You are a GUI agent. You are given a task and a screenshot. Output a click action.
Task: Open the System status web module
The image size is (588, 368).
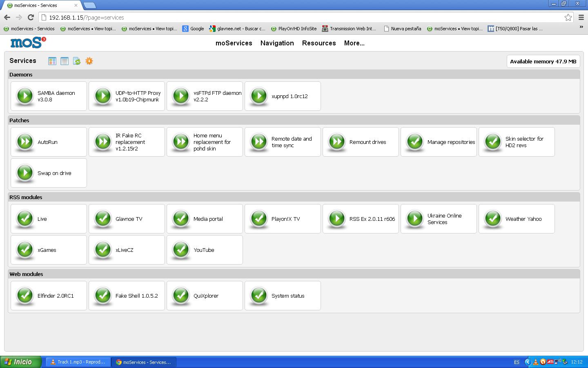tap(283, 296)
